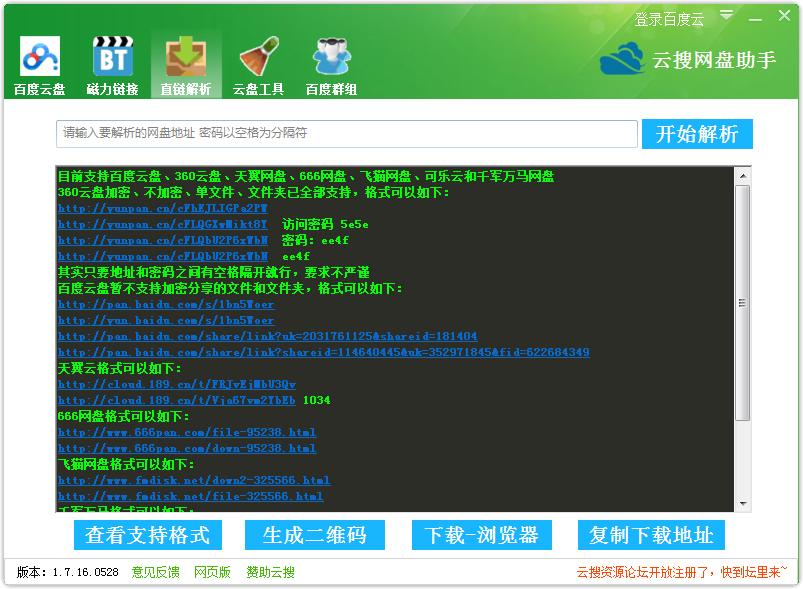This screenshot has width=803, height=589.
Task: Open the fmdisk.net/down2-325566.html link
Action: [x=194, y=480]
